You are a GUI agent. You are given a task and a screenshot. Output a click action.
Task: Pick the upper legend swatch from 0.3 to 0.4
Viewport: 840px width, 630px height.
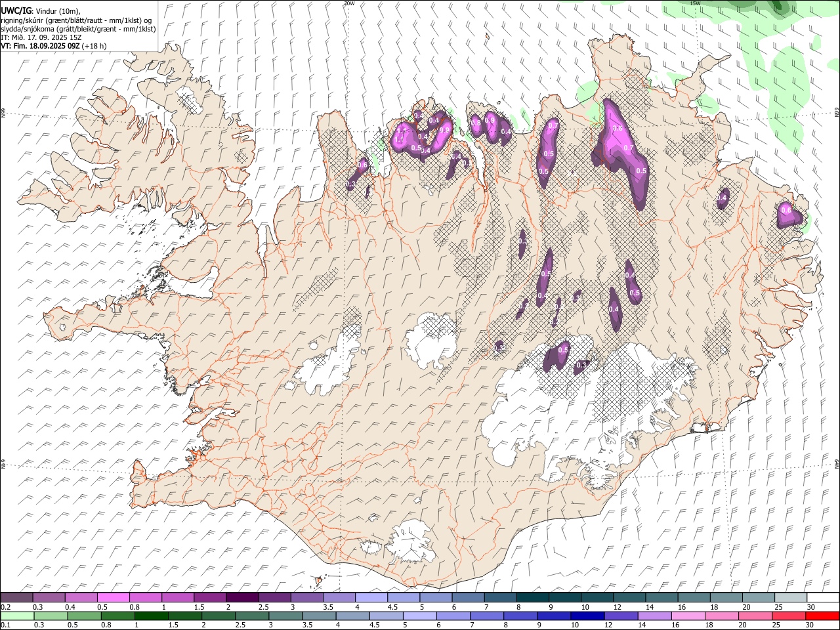pos(49,598)
